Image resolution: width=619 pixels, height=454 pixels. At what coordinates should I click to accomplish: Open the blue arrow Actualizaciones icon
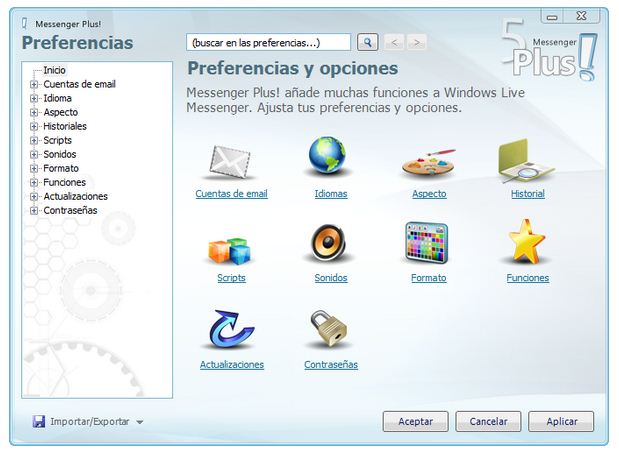231,330
